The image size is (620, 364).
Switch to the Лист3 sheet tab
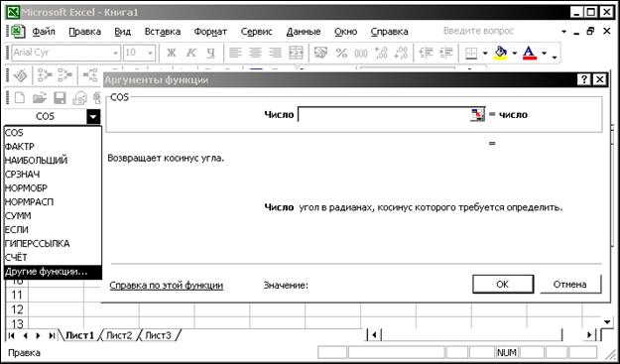[x=158, y=335]
